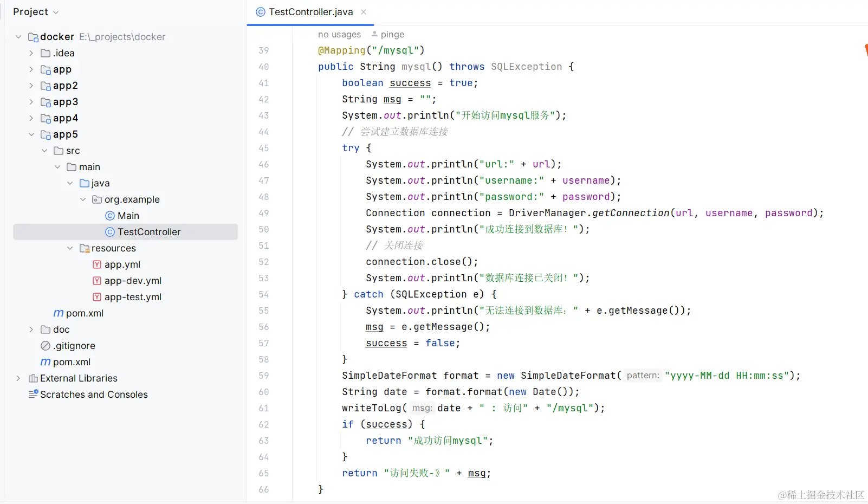Viewport: 868px width, 504px height.
Task: Click the writeToLog call on line 61
Action: [x=372, y=408]
